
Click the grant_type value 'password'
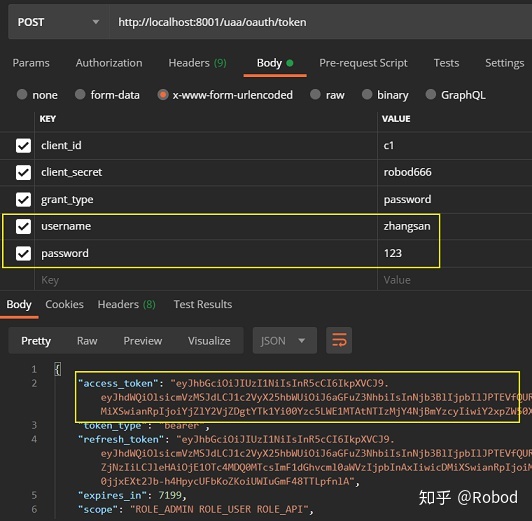pyautogui.click(x=455, y=199)
